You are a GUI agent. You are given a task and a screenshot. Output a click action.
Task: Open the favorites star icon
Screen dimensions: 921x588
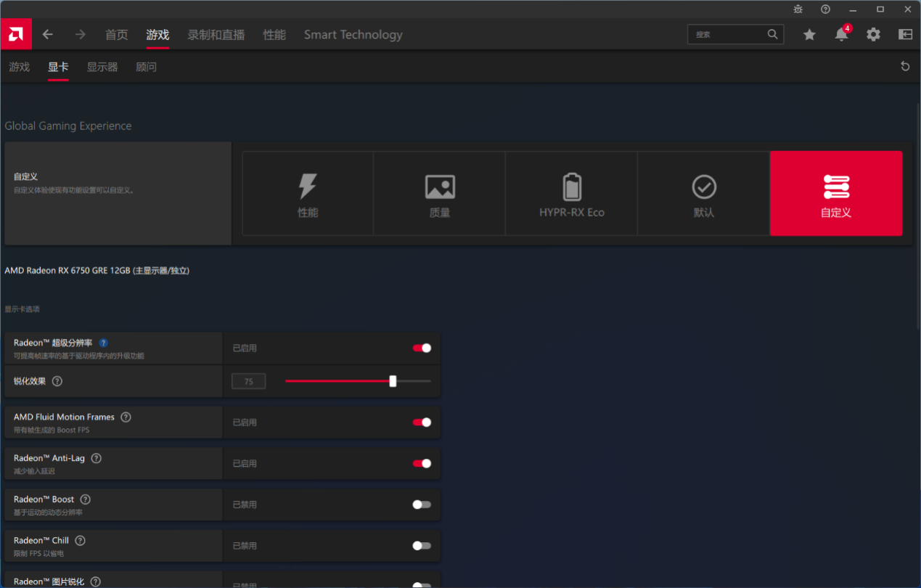(x=809, y=34)
